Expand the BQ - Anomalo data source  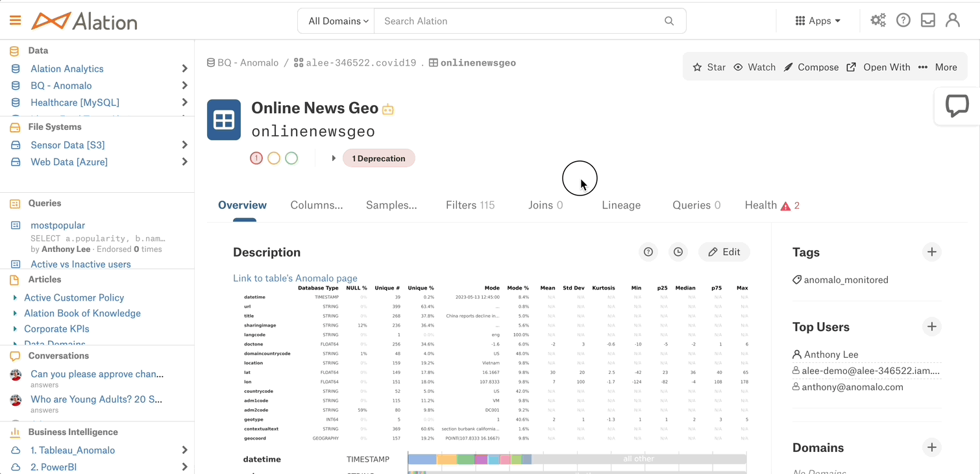coord(184,86)
